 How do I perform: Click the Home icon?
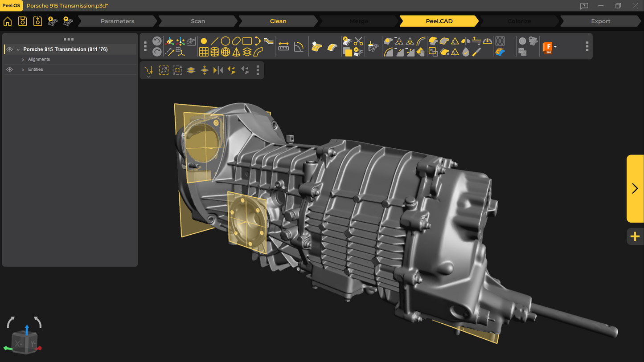pos(8,21)
